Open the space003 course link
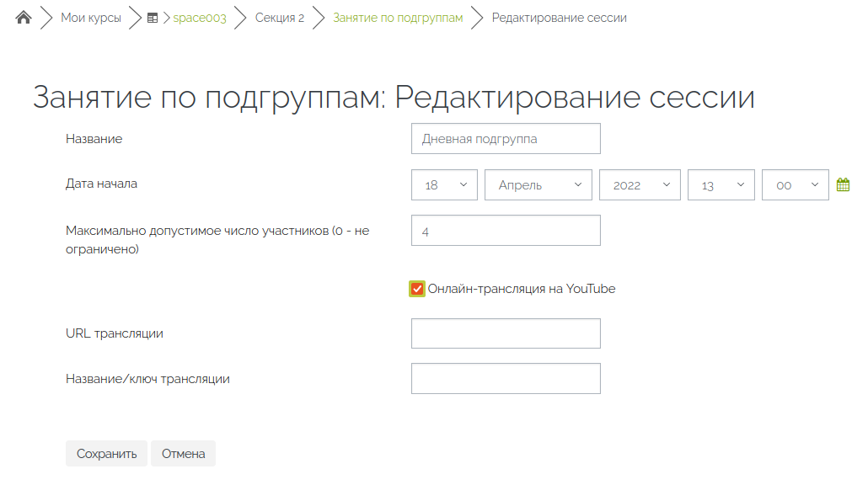Image resolution: width=868 pixels, height=485 pixels. click(200, 18)
